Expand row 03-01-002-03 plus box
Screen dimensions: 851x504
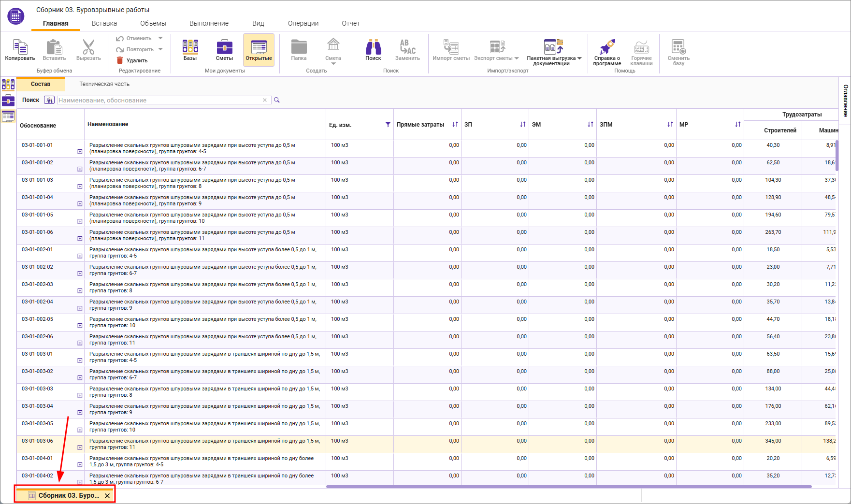point(80,291)
